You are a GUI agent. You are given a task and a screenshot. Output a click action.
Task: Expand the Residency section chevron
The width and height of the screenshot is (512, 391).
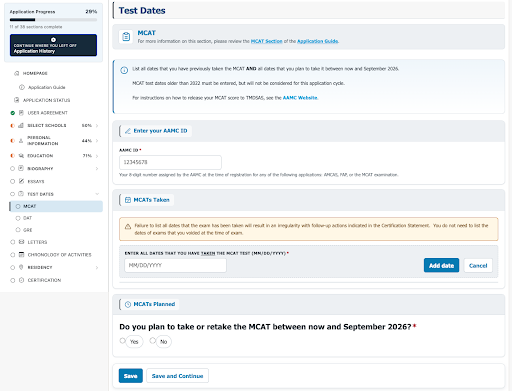(97, 267)
